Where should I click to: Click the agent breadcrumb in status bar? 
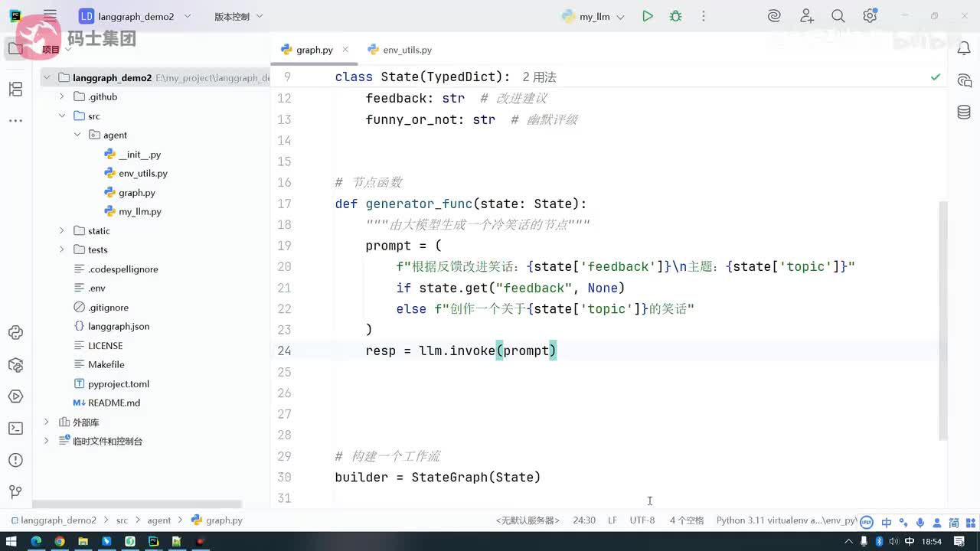click(x=159, y=520)
